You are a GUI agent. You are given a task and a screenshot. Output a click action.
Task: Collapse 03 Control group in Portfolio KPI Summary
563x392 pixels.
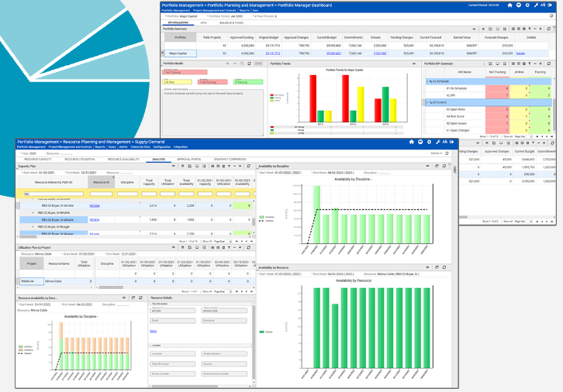(x=427, y=102)
